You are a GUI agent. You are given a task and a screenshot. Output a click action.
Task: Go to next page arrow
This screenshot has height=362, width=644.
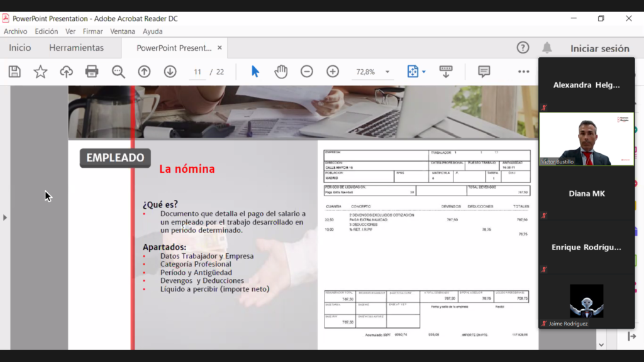[170, 72]
